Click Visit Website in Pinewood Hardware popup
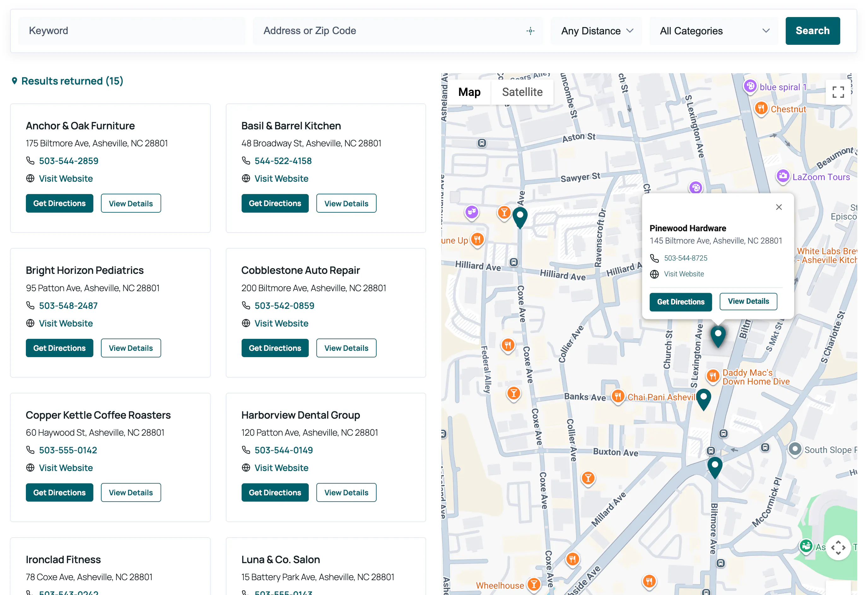This screenshot has width=868, height=595. click(x=683, y=274)
